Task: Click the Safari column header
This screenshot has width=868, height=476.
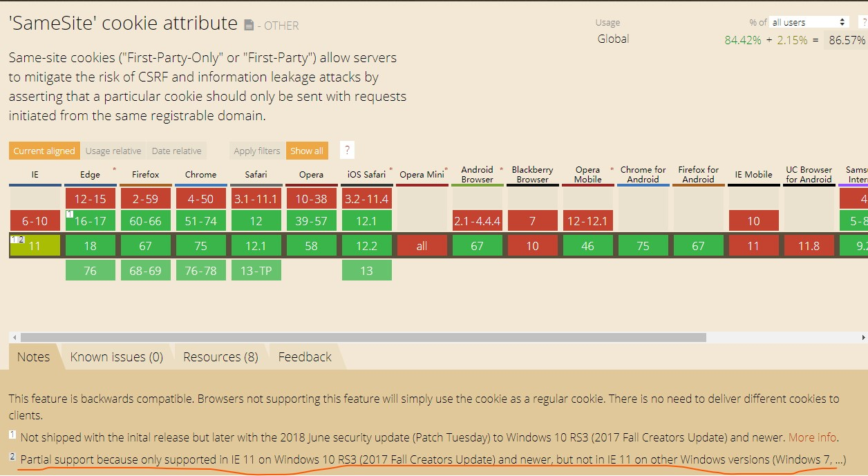Action: 256,175
